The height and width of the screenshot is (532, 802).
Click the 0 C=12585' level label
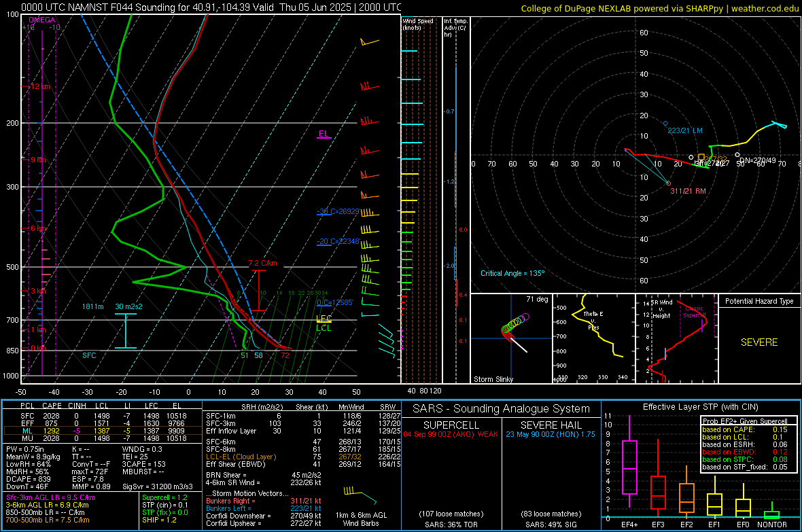(x=335, y=302)
